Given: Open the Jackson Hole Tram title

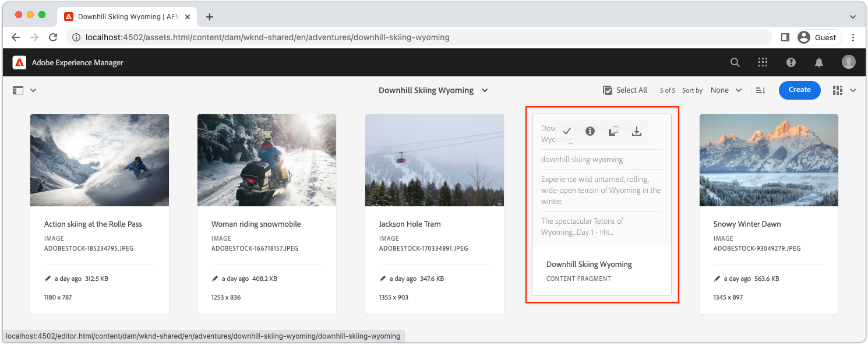Looking at the screenshot, I should pyautogui.click(x=410, y=224).
